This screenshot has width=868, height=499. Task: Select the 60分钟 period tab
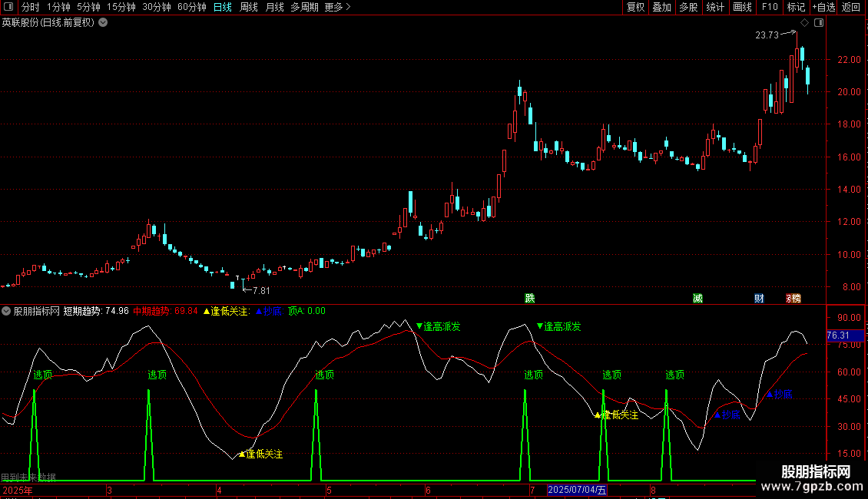[x=192, y=7]
